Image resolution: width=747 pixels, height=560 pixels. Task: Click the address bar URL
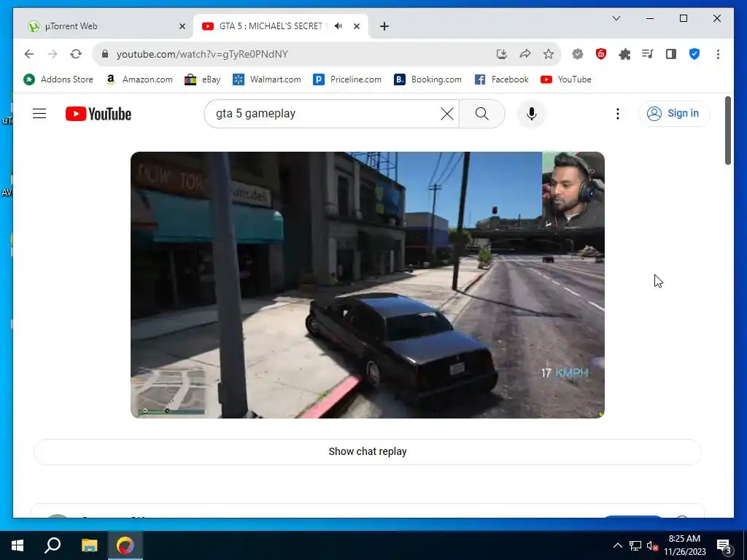[202, 54]
